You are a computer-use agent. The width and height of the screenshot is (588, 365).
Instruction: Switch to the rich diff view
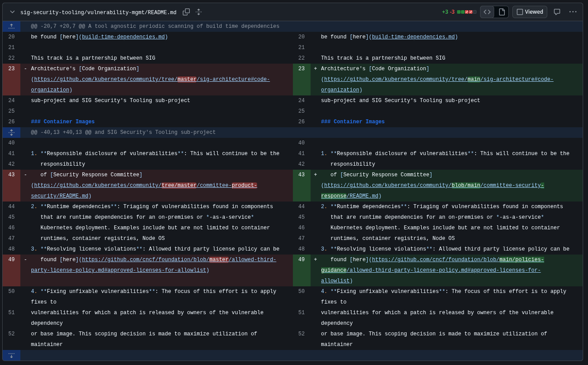click(501, 12)
